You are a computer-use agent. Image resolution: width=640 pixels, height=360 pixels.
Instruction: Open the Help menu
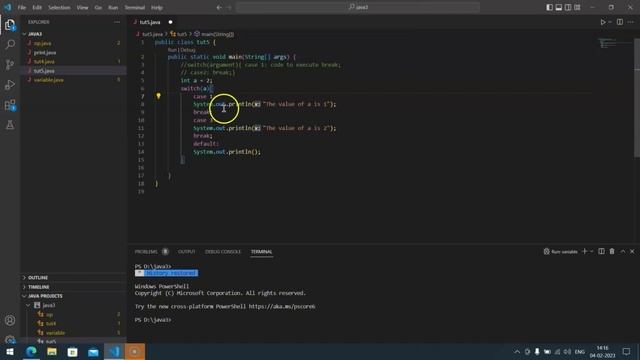157,7
